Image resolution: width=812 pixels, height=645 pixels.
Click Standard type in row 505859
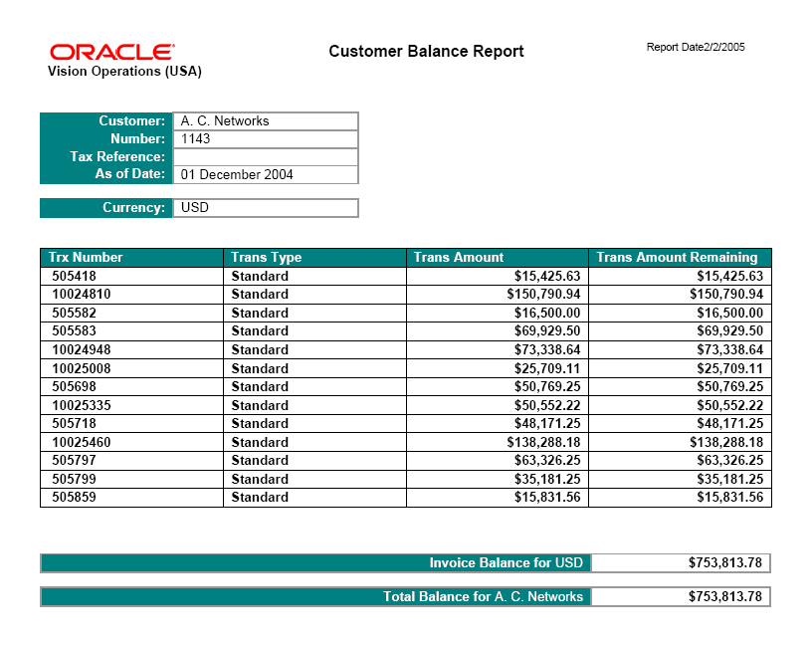coord(260,498)
